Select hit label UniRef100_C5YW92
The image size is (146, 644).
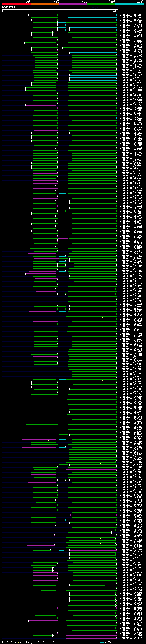click(x=131, y=519)
